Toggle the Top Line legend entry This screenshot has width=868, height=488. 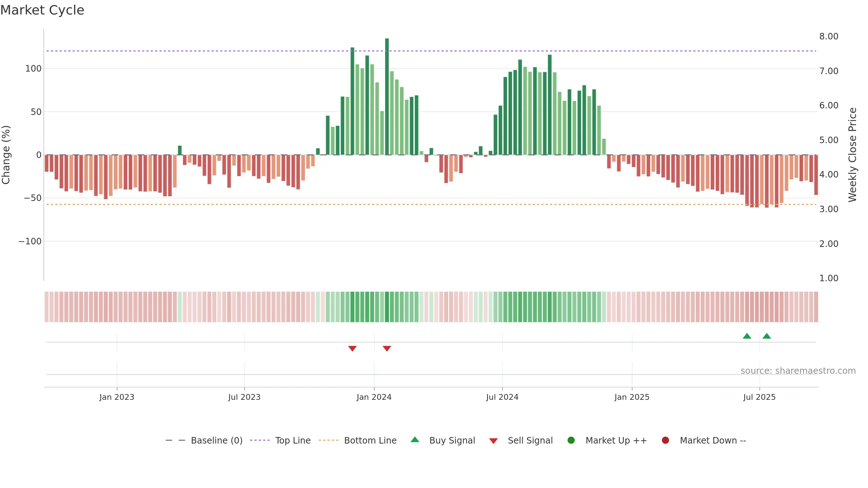[x=280, y=441]
